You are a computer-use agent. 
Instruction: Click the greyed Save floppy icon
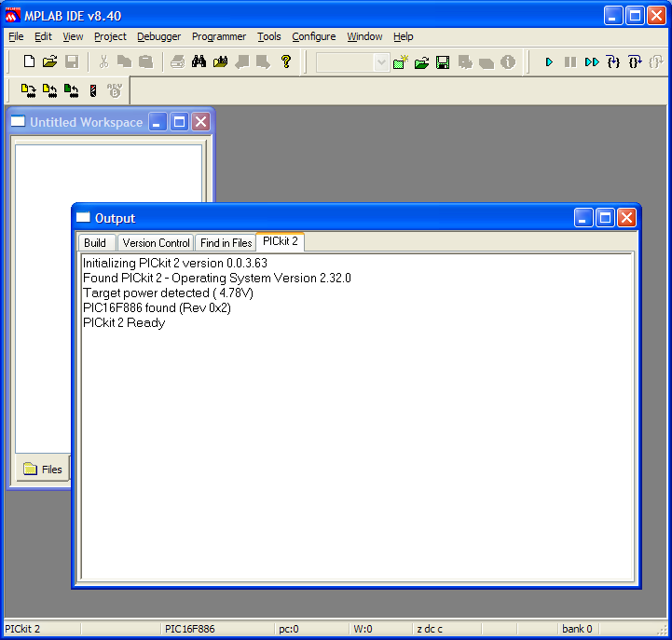pos(72,61)
